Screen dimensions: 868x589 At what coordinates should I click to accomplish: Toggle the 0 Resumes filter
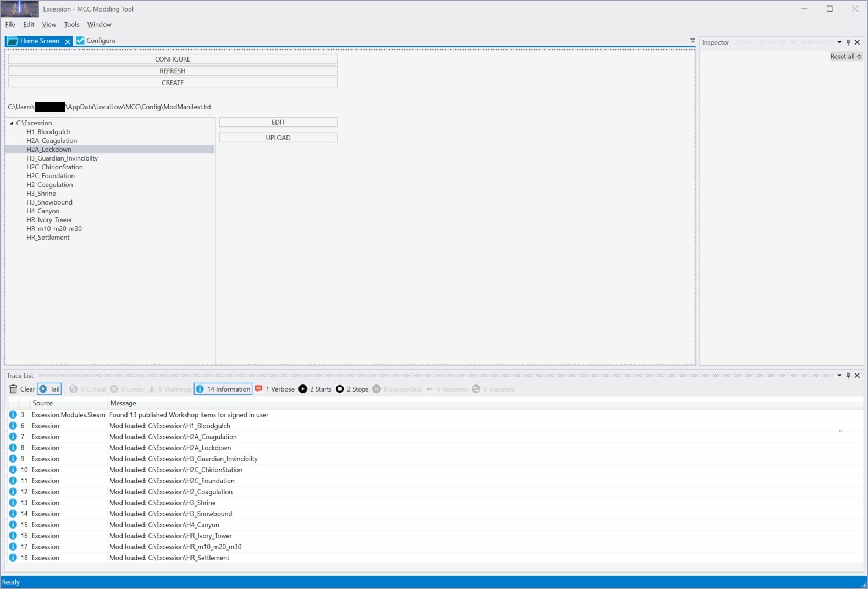point(447,389)
